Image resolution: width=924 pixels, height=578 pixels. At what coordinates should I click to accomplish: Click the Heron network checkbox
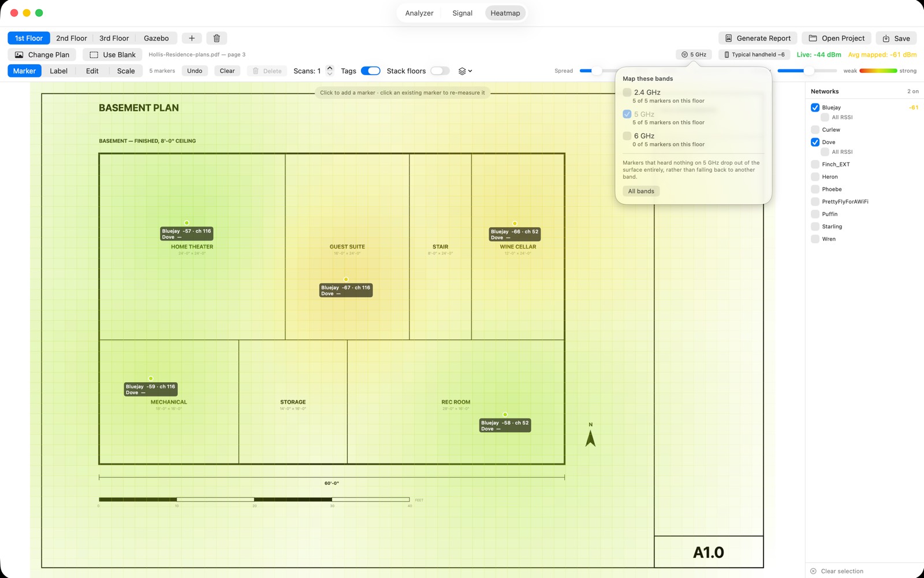pyautogui.click(x=815, y=177)
